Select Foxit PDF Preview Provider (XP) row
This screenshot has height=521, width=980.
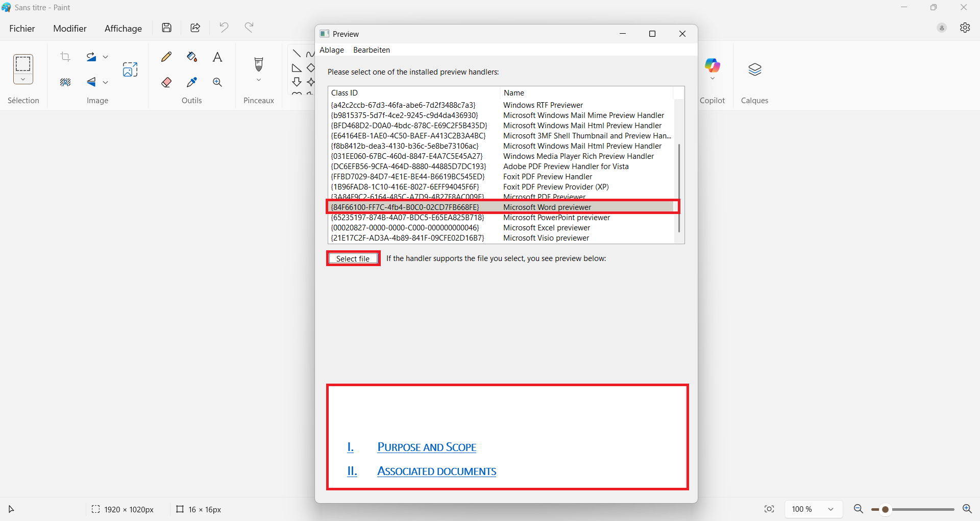(x=501, y=187)
